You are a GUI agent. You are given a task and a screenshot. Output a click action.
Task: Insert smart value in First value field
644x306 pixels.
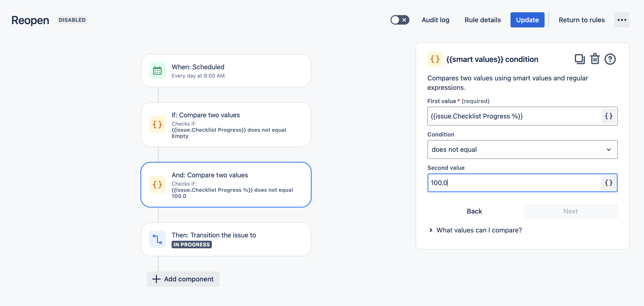click(608, 116)
